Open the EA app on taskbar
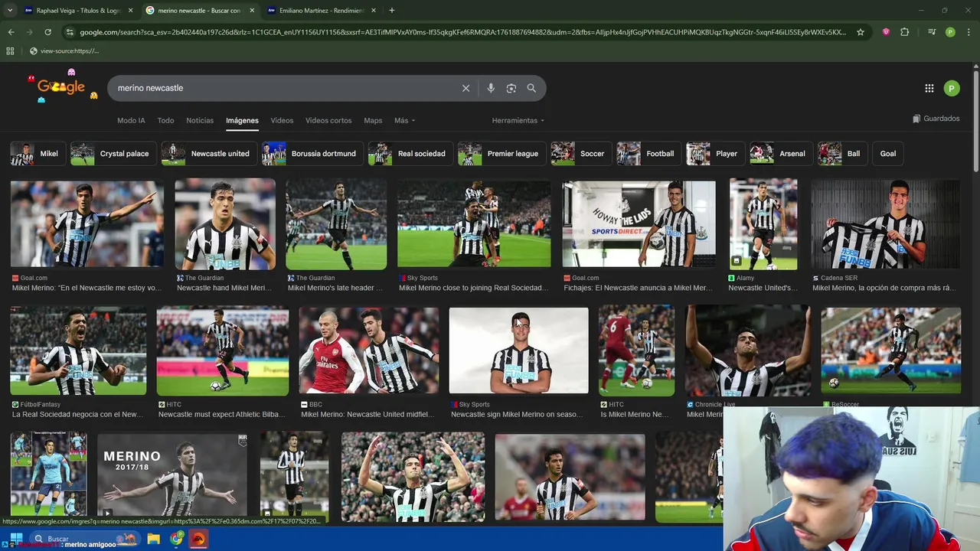This screenshot has height=551, width=980. 199,539
